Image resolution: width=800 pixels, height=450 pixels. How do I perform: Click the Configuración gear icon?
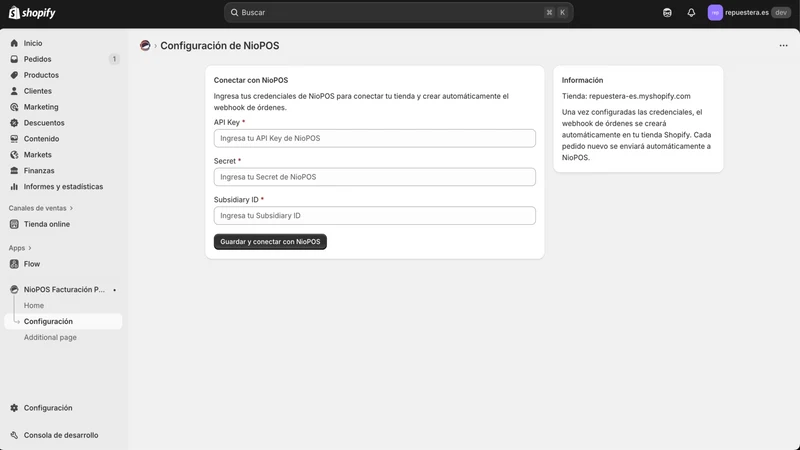tap(14, 408)
